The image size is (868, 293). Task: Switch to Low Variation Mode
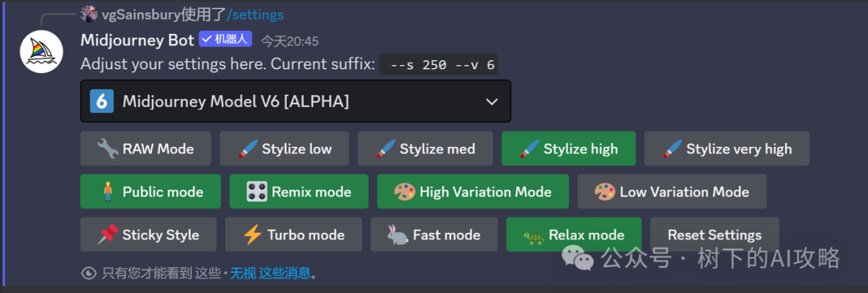[672, 192]
